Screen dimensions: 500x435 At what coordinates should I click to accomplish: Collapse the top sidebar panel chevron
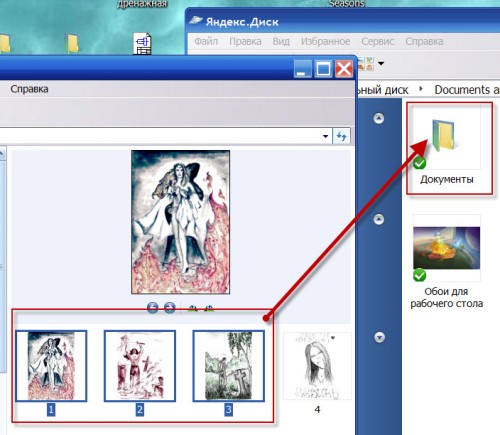point(379,118)
